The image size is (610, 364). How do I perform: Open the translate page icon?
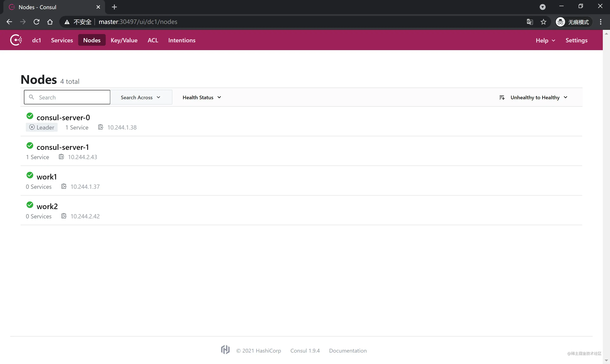(x=530, y=22)
